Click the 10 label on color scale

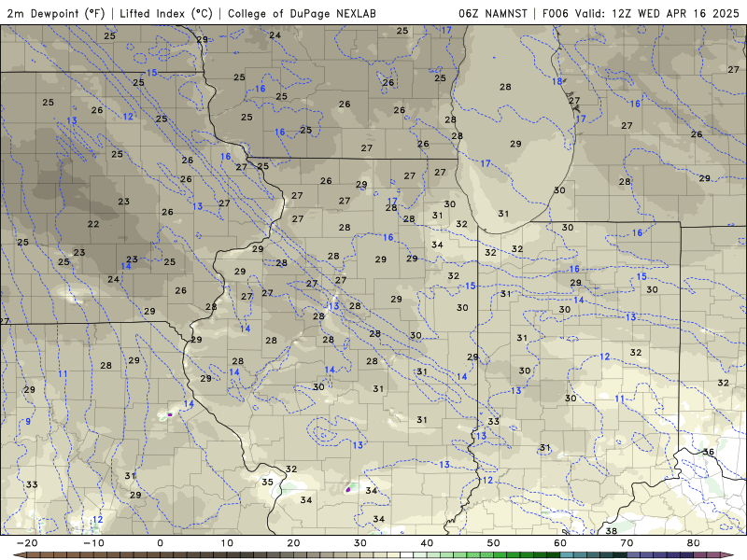pyautogui.click(x=227, y=543)
